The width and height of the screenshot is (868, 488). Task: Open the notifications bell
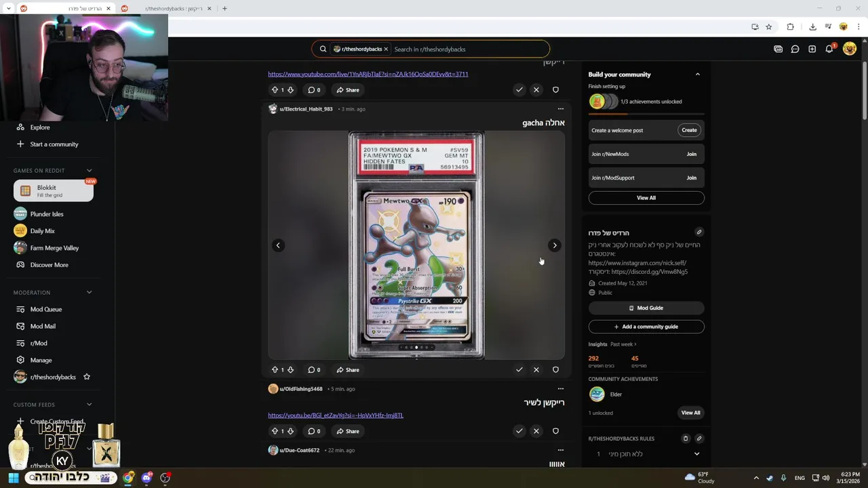click(829, 49)
